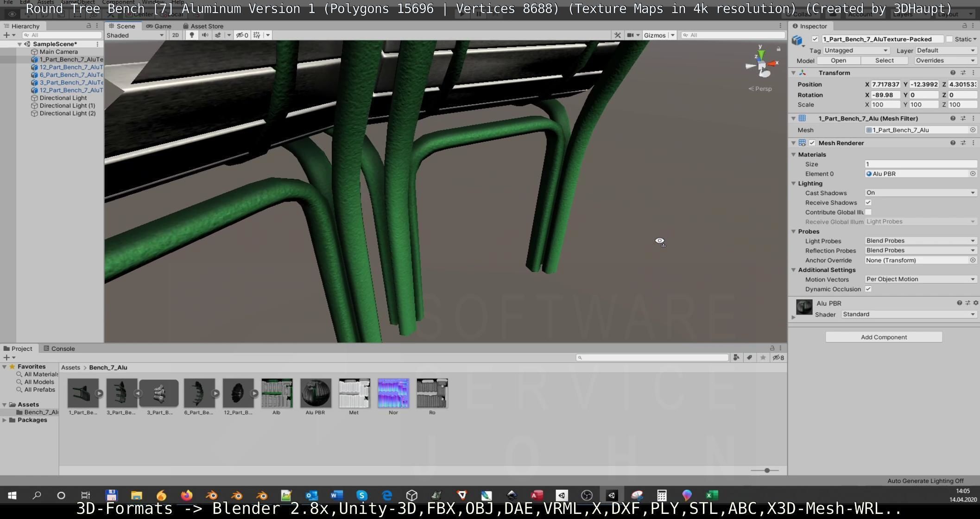Open the Shaded draw mode dropdown

(x=135, y=35)
